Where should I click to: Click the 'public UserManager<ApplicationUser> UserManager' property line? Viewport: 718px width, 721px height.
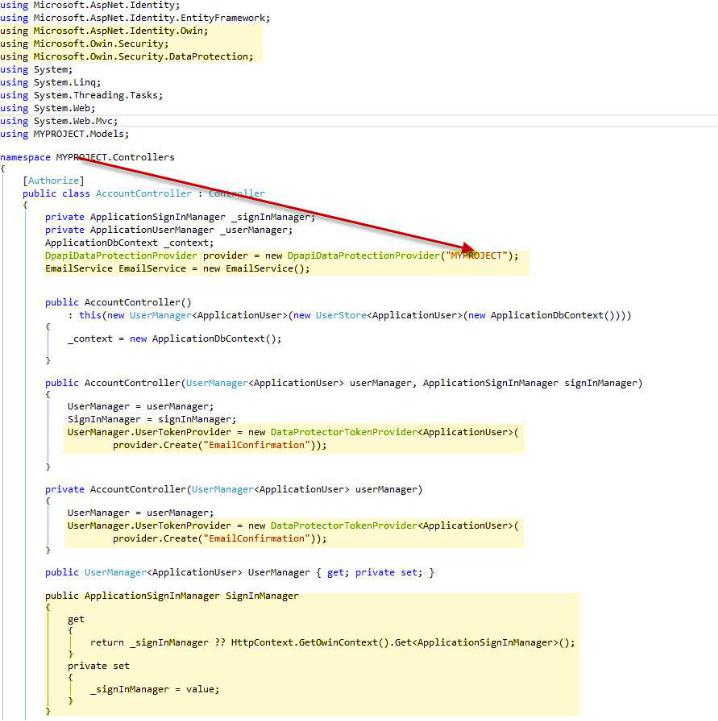pos(240,572)
